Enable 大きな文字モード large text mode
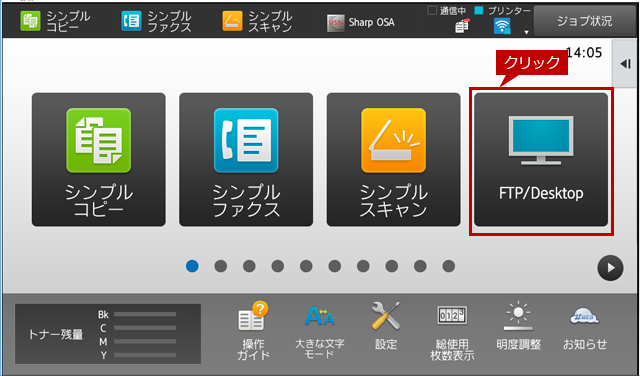640x376 pixels. [x=320, y=331]
